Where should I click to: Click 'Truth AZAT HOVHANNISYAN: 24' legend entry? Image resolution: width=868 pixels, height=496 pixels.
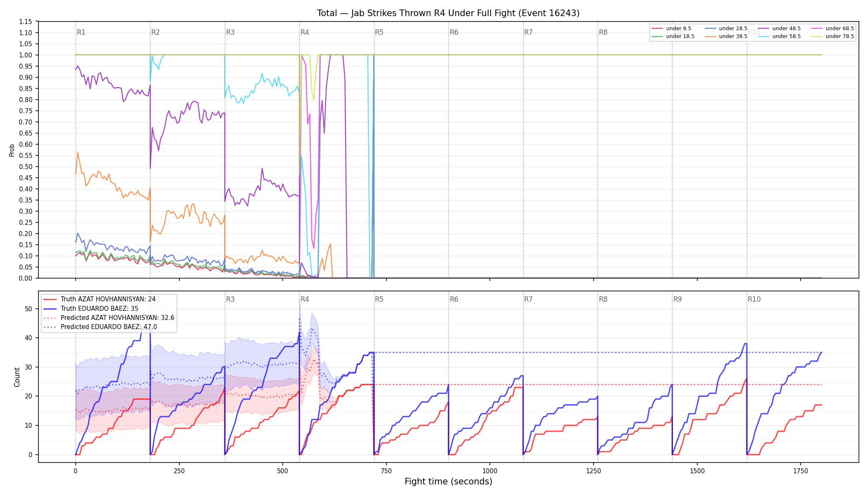coord(108,299)
